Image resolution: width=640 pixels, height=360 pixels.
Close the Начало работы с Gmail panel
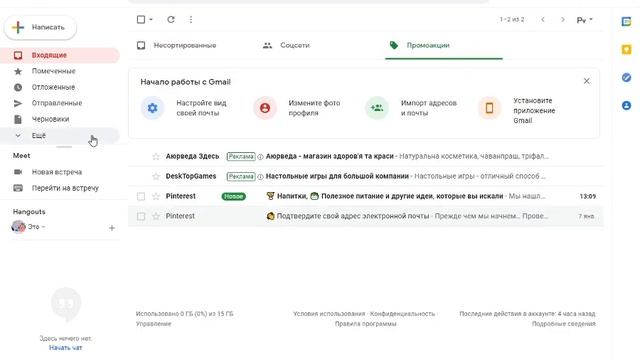coord(587,81)
